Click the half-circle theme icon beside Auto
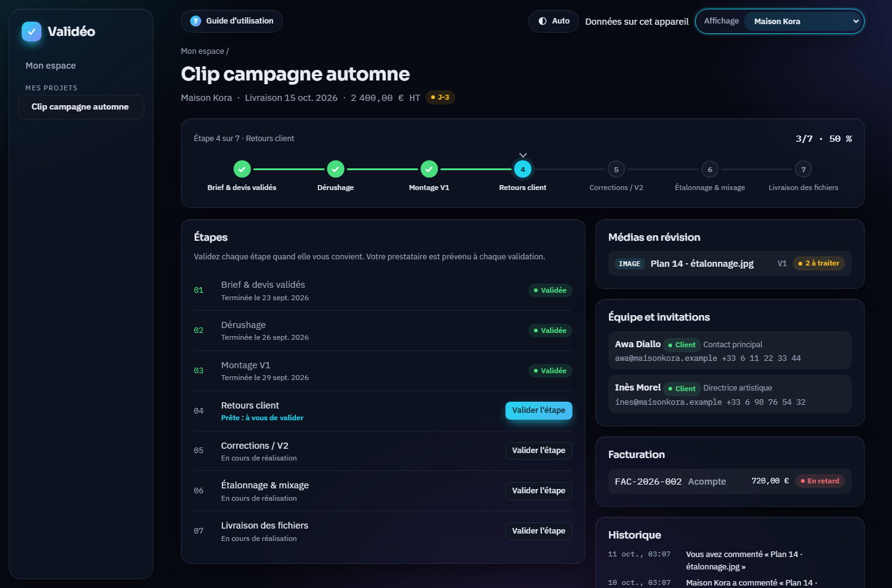892x588 pixels. (x=543, y=21)
